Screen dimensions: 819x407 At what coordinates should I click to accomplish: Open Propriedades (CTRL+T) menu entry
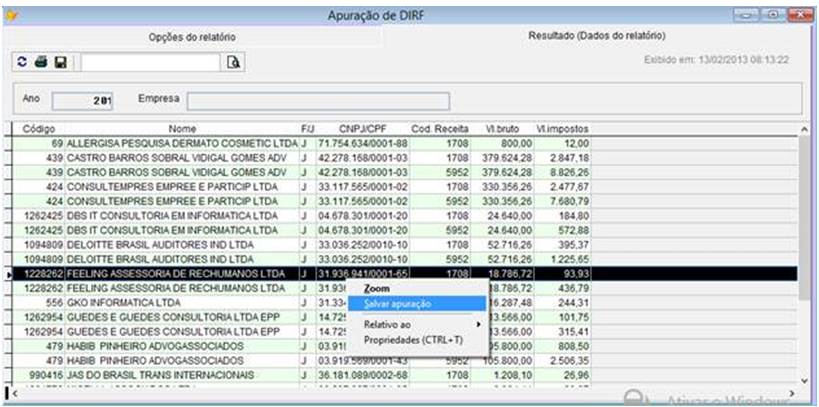[x=413, y=339]
